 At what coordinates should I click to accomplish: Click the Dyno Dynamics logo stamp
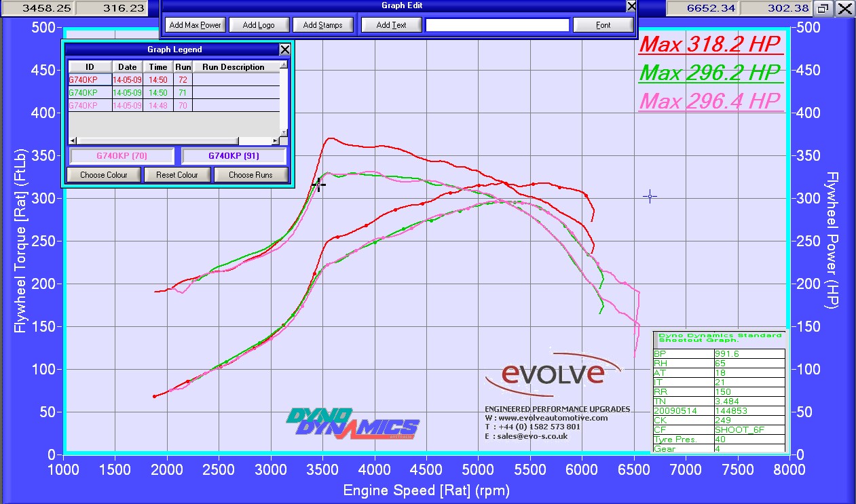[352, 423]
